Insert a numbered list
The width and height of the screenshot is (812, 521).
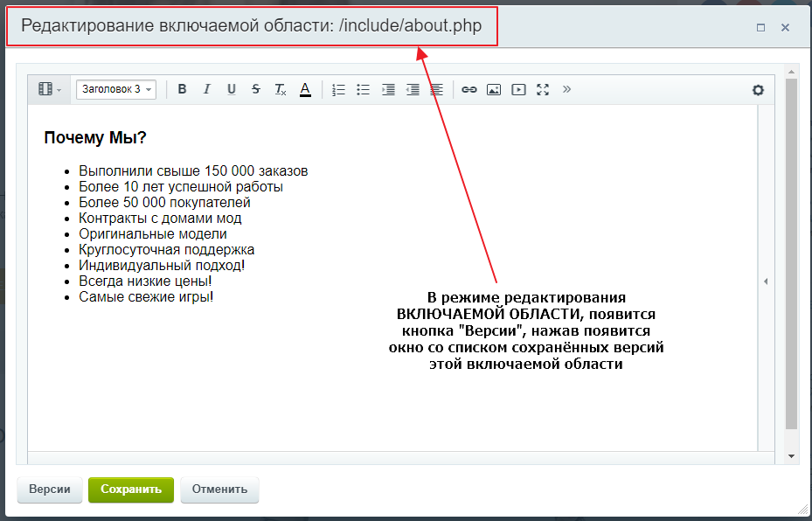[x=339, y=89]
